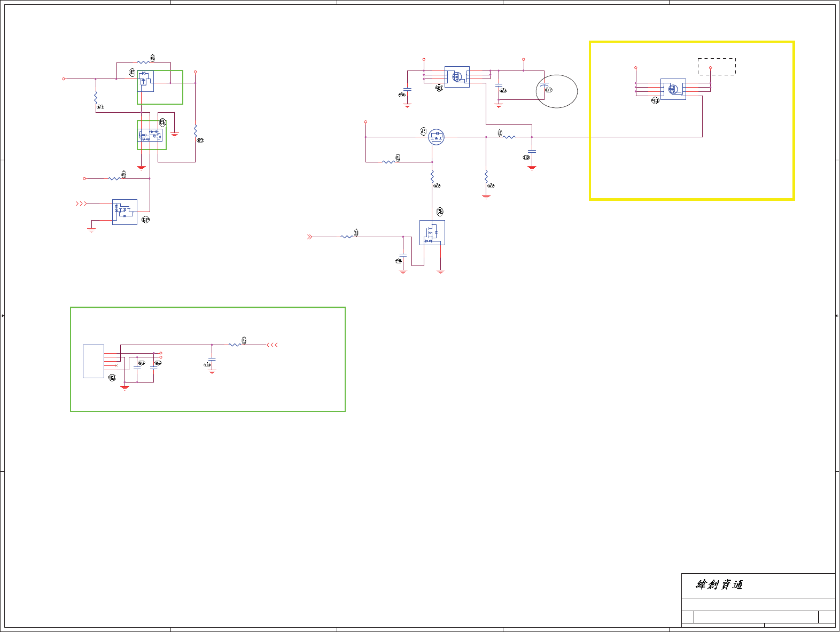Screen dimensions: 840x632
Task: Click the capacitor under the long wire in the green box
Action: click(x=212, y=359)
